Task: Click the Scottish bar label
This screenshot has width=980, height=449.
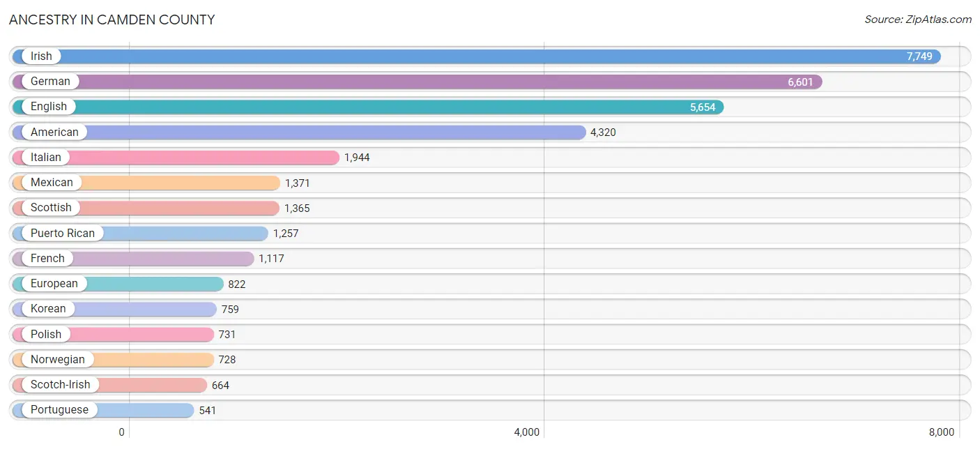Action: tap(51, 208)
